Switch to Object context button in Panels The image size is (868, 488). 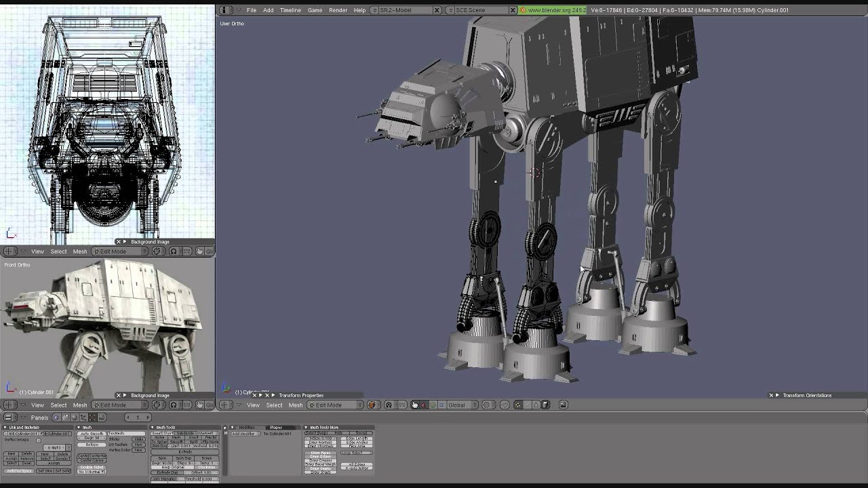[x=83, y=418]
